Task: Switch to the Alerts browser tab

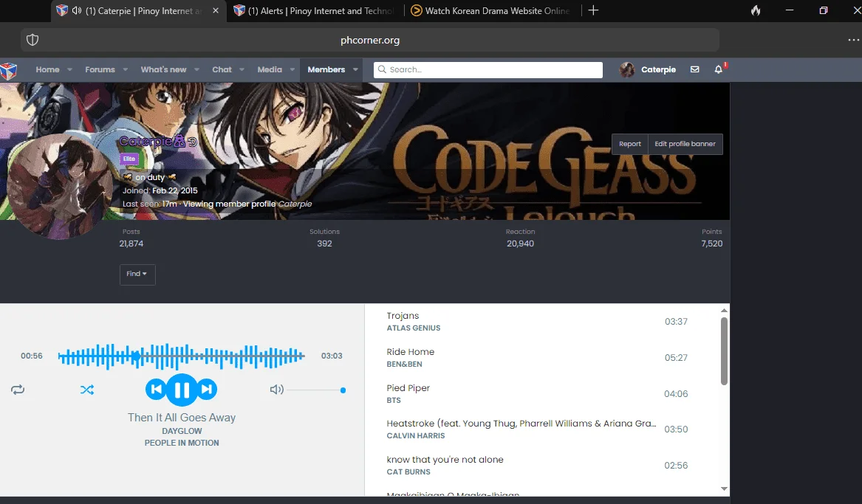Action: tap(314, 10)
